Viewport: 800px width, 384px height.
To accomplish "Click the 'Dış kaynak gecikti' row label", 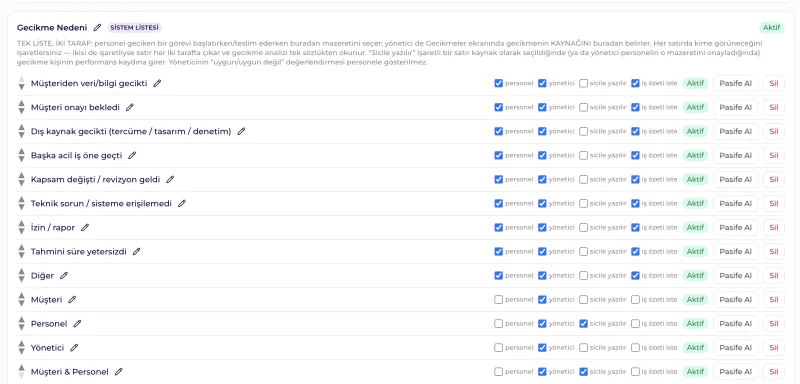I will [131, 132].
